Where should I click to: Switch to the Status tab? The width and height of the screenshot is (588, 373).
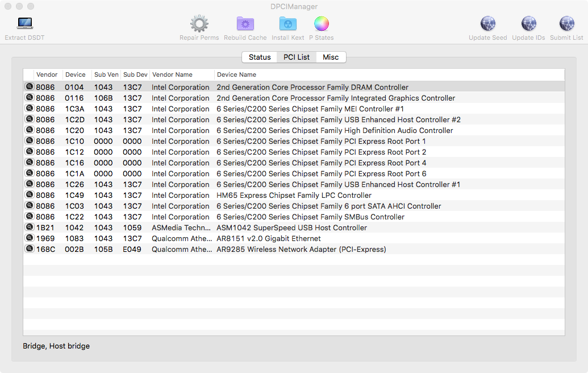(x=260, y=57)
